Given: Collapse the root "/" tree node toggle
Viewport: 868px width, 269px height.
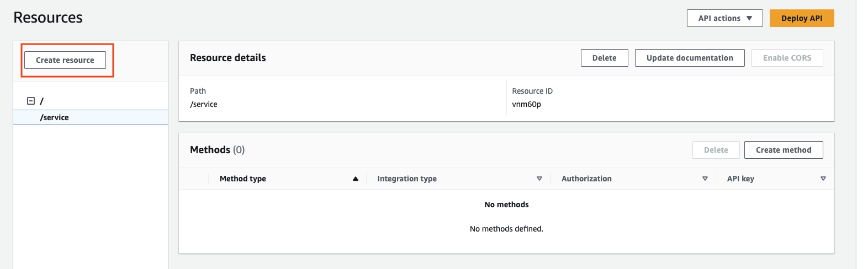Looking at the screenshot, I should pyautogui.click(x=31, y=101).
